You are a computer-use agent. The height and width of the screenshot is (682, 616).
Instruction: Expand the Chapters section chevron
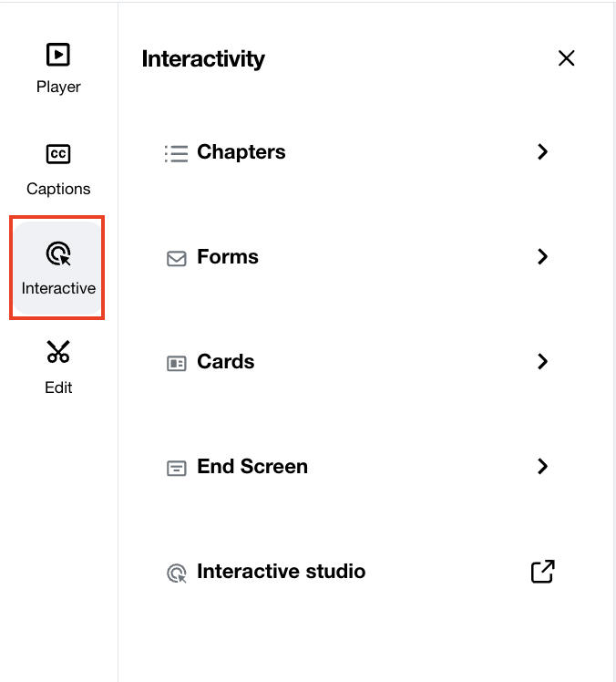click(543, 152)
